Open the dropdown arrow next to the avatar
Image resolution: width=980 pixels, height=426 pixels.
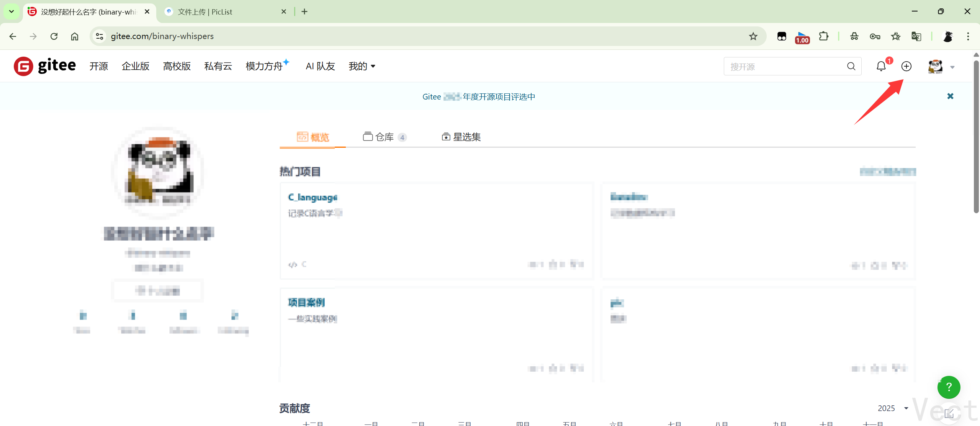[x=952, y=67]
